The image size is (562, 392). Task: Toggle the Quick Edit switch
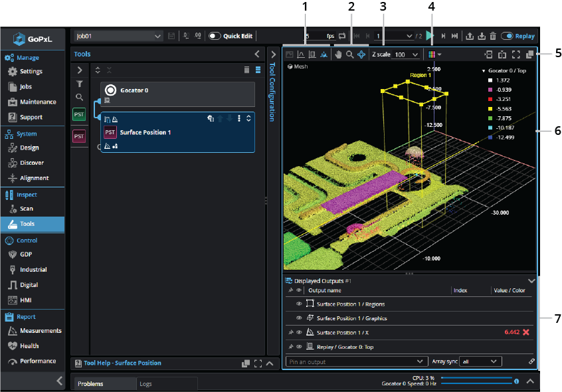click(x=215, y=36)
